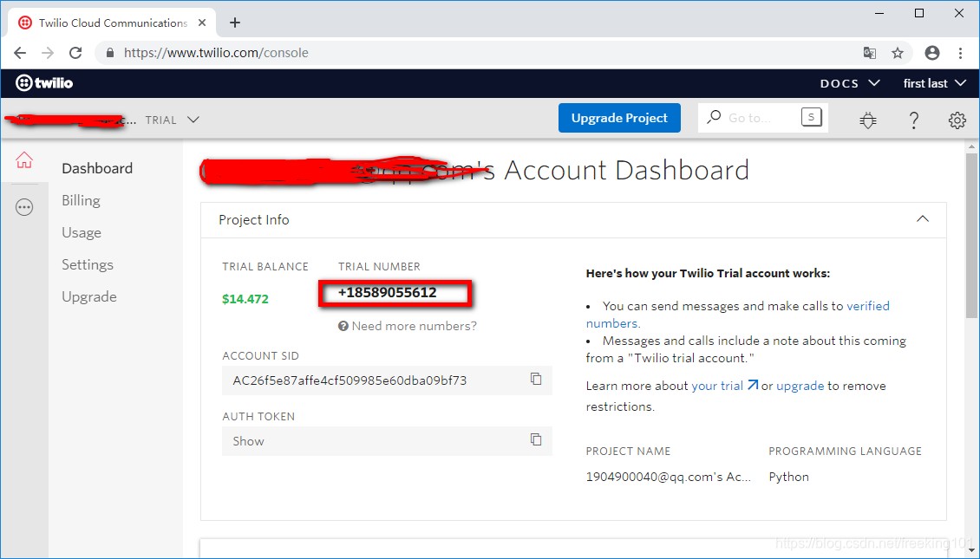Expand the DOCS dropdown
This screenshot has height=559, width=980.
[x=850, y=83]
